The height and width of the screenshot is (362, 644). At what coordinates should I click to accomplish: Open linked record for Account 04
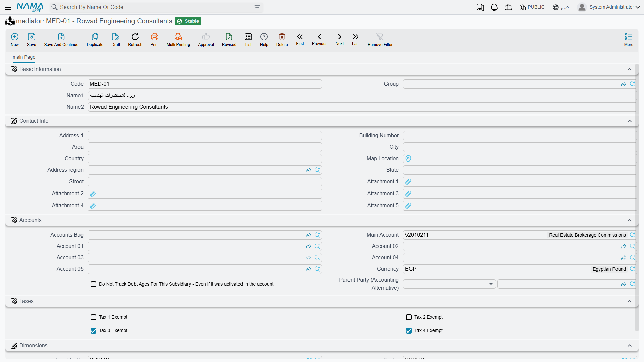624,258
